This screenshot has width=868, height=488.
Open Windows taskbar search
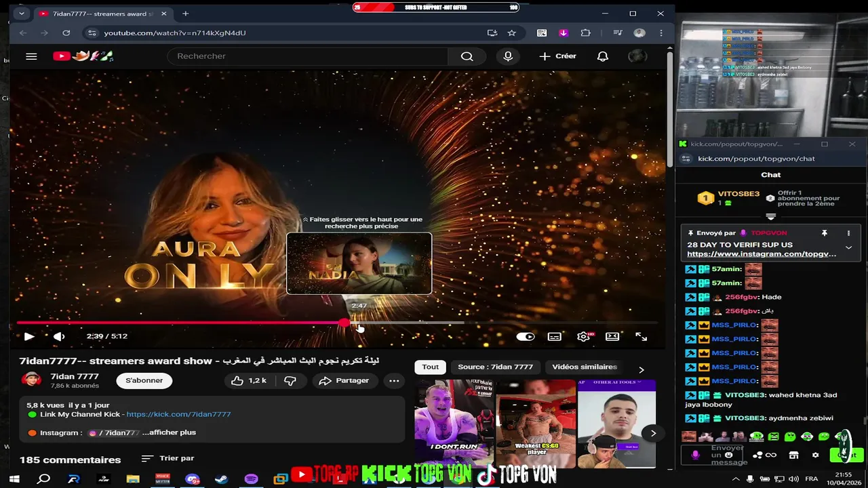point(44,479)
